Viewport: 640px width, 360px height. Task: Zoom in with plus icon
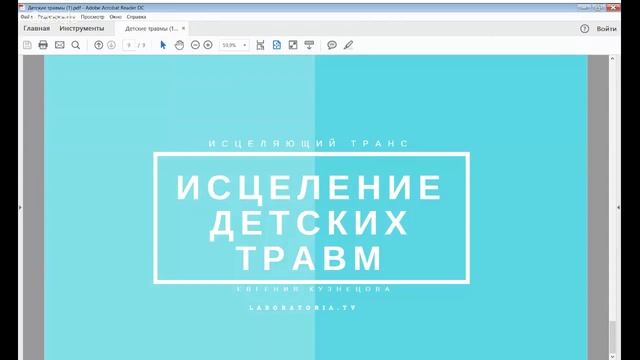[208, 45]
